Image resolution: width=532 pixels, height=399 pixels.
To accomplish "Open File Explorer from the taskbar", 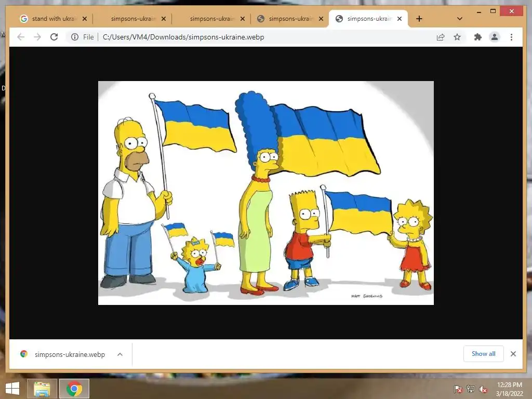I will point(42,389).
